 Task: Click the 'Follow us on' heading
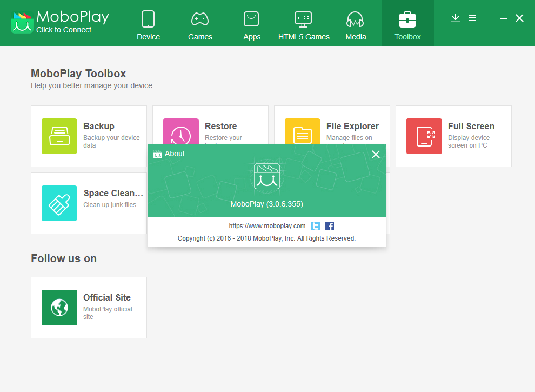[64, 258]
